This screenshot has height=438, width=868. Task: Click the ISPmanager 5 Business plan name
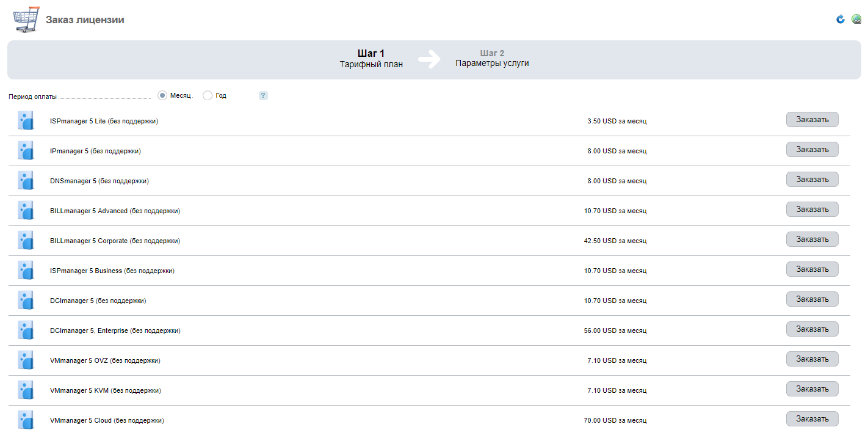[112, 271]
